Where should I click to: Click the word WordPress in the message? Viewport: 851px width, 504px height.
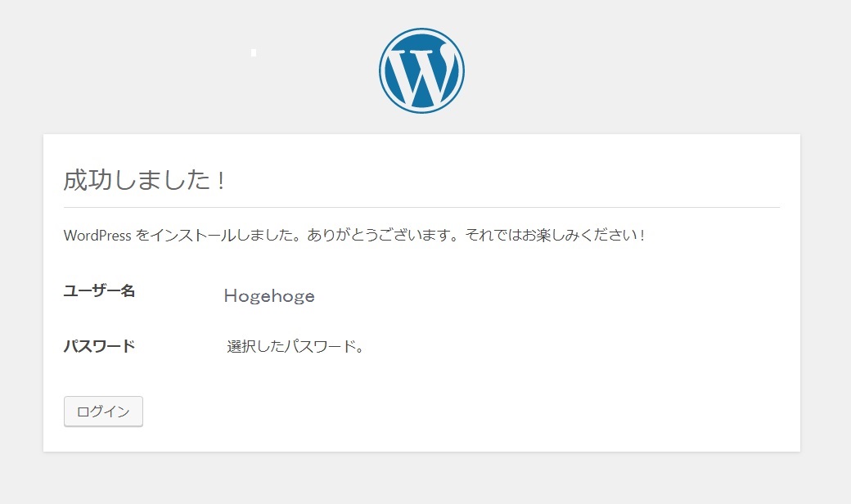tap(97, 236)
